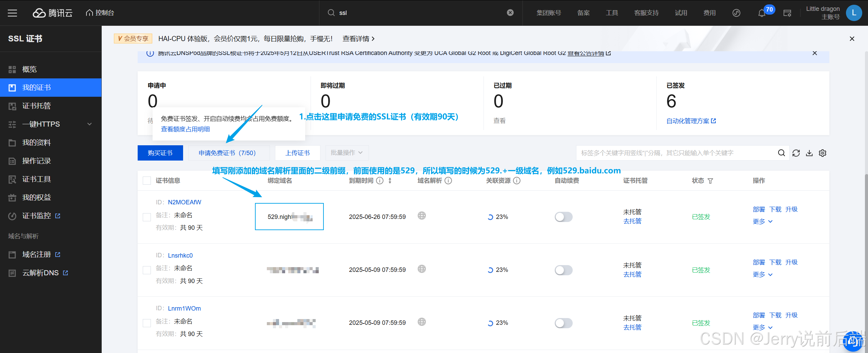Open 证书托管 sidebar item
The image size is (868, 353).
click(51, 106)
